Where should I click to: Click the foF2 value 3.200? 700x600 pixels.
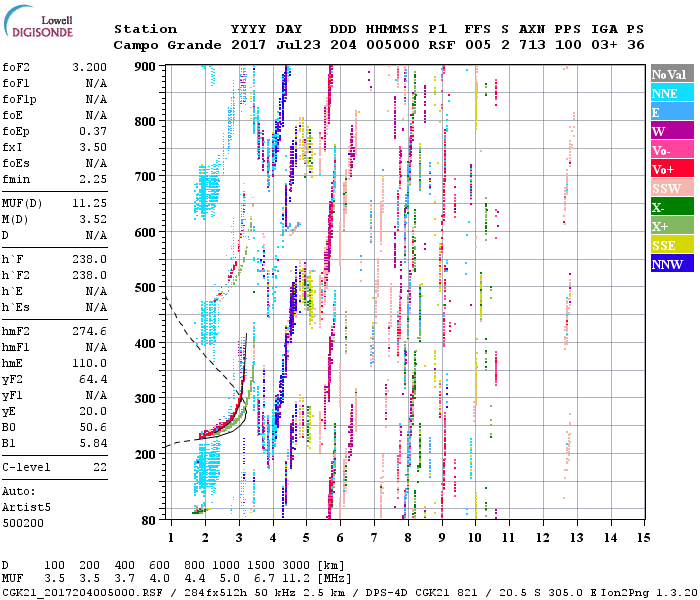click(x=89, y=67)
